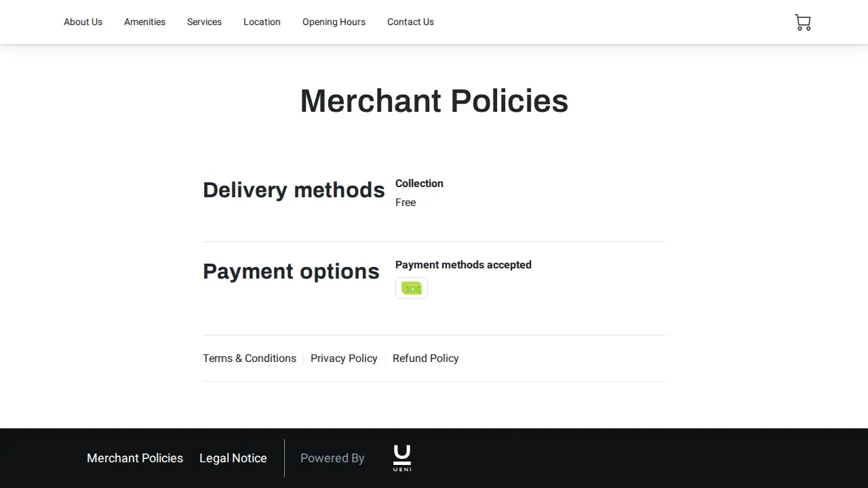The height and width of the screenshot is (488, 868).
Task: View the Opening Hours page
Action: pos(334,22)
